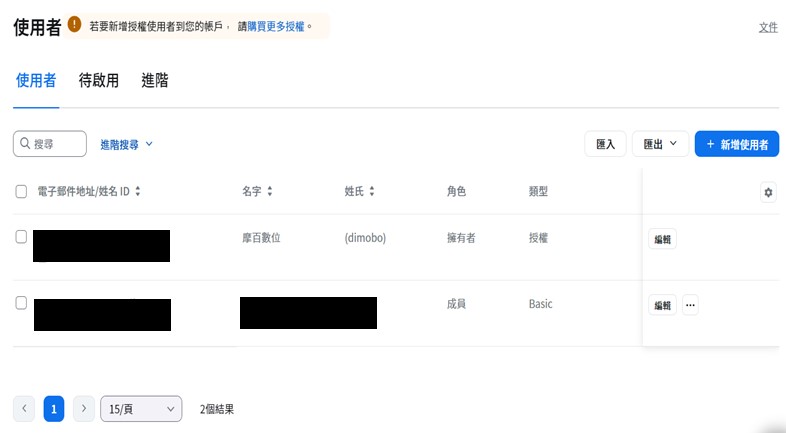Sort users by 名字 column
Viewport: 786px width, 433px height.
[x=270, y=192]
